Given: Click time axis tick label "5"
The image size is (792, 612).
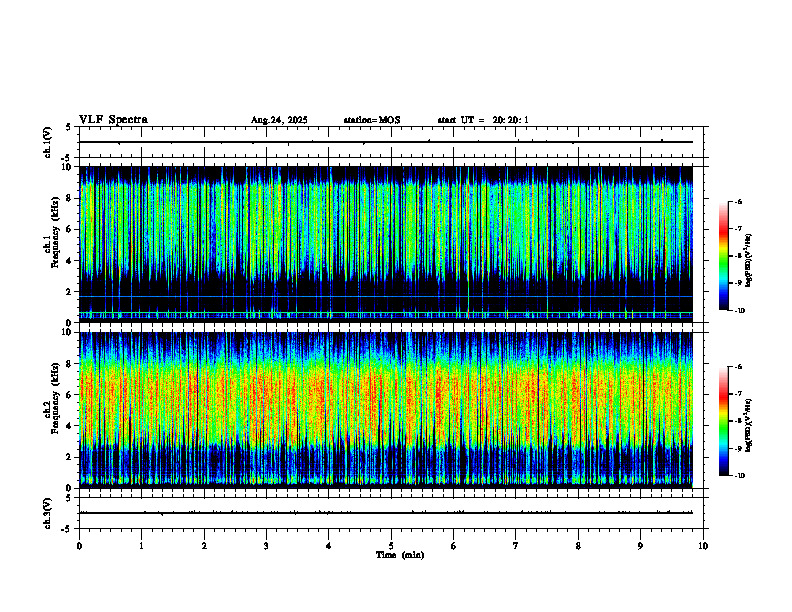Looking at the screenshot, I should (391, 546).
